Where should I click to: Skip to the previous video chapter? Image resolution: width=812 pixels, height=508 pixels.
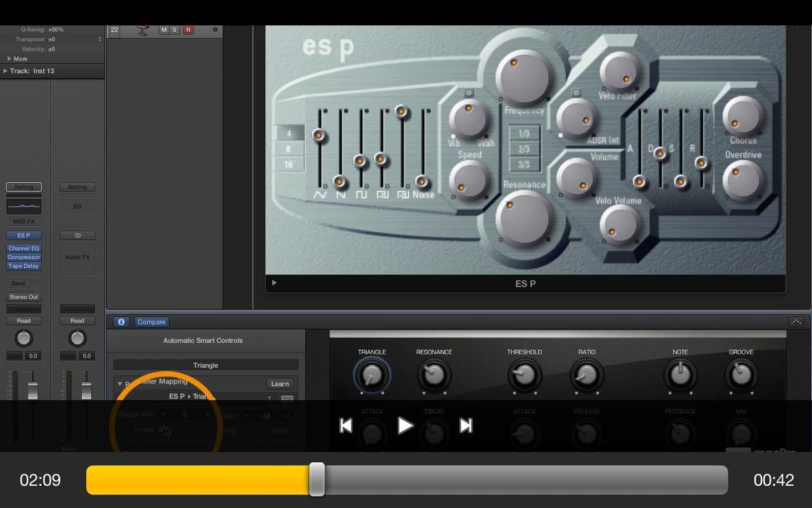[346, 425]
